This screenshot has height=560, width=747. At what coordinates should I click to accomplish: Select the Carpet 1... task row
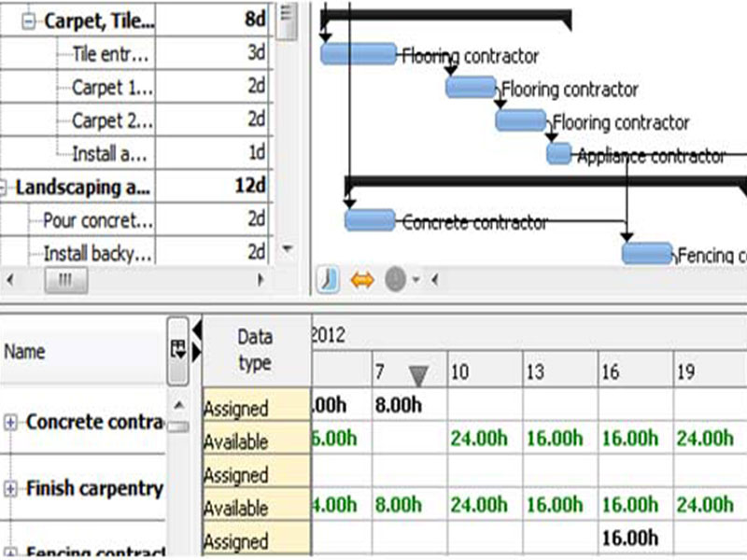pyautogui.click(x=135, y=88)
